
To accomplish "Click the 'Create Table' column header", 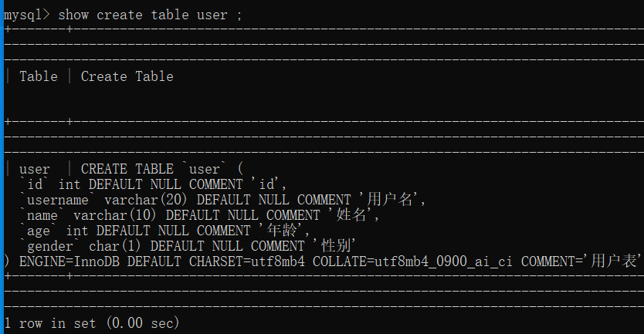I will (127, 76).
